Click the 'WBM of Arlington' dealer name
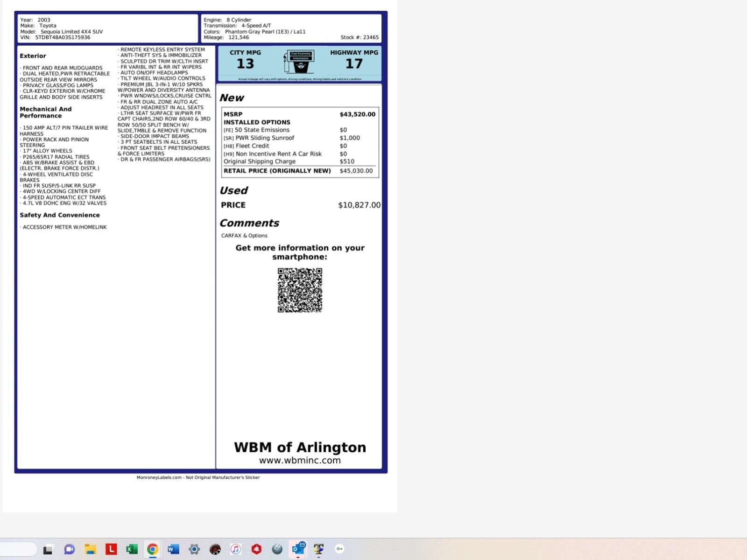 point(300,447)
